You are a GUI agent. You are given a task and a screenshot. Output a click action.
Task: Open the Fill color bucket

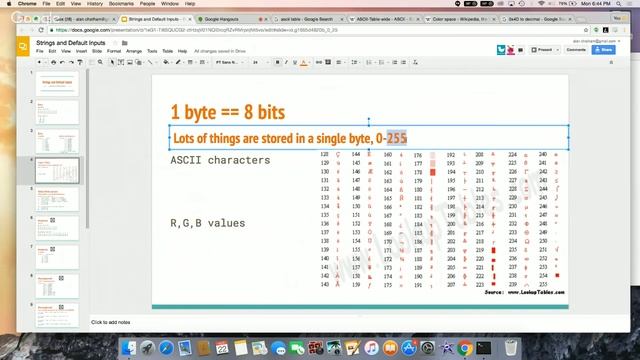pos(166,62)
